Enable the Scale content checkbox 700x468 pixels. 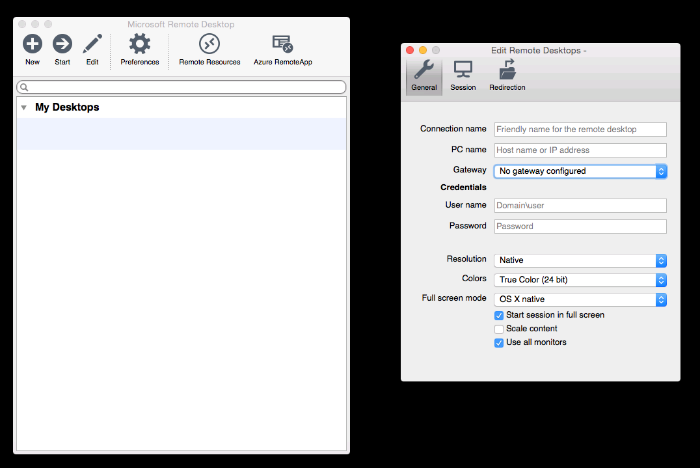[x=499, y=329]
